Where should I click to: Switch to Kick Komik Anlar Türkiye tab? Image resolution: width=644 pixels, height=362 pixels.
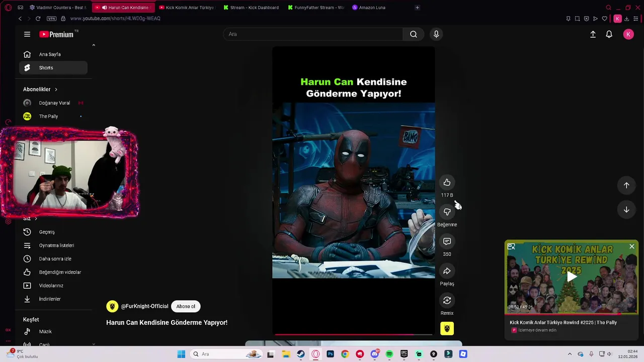point(186,8)
